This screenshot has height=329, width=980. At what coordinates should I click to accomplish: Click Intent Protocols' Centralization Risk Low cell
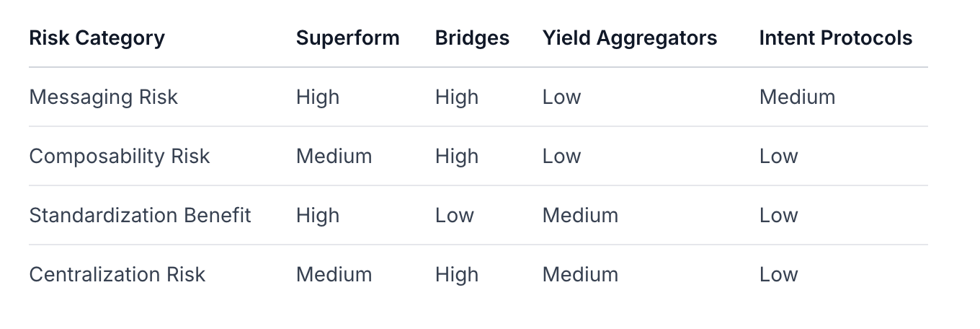point(778,275)
